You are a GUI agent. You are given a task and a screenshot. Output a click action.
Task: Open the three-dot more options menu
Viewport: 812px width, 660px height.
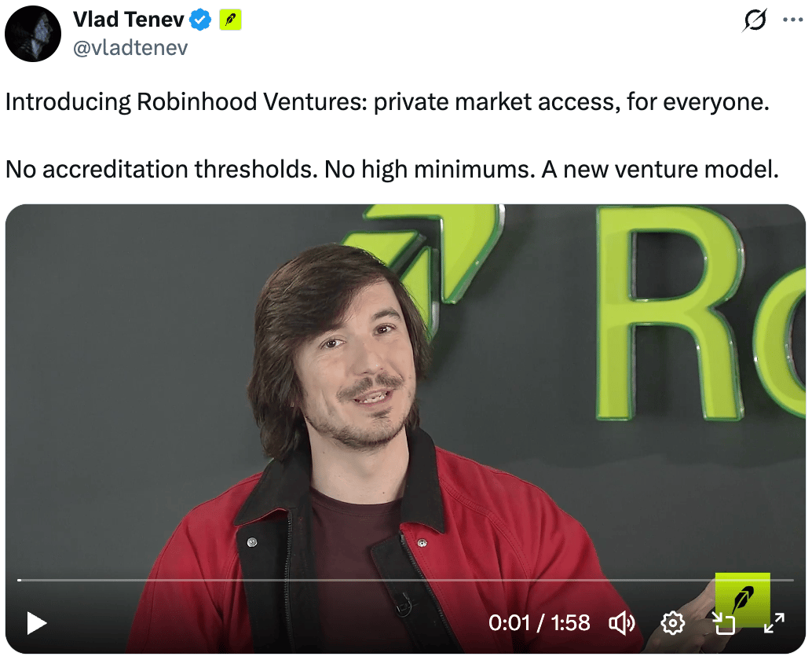(792, 20)
